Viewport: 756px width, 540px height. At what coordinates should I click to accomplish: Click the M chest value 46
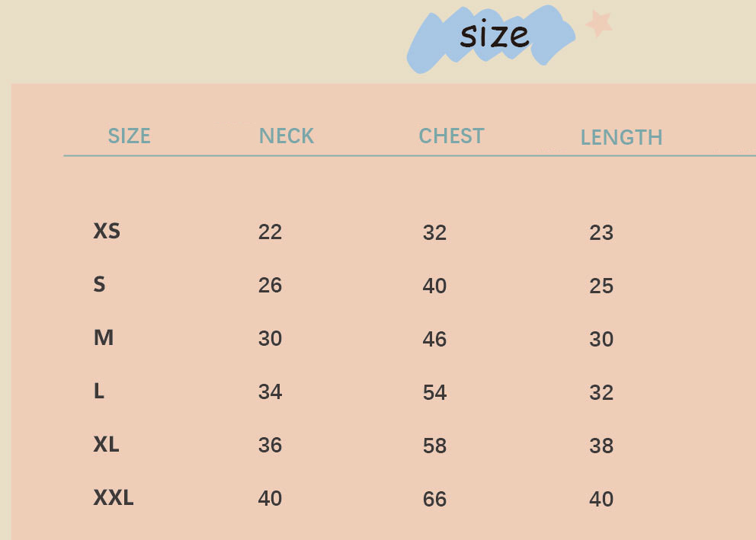coord(434,339)
